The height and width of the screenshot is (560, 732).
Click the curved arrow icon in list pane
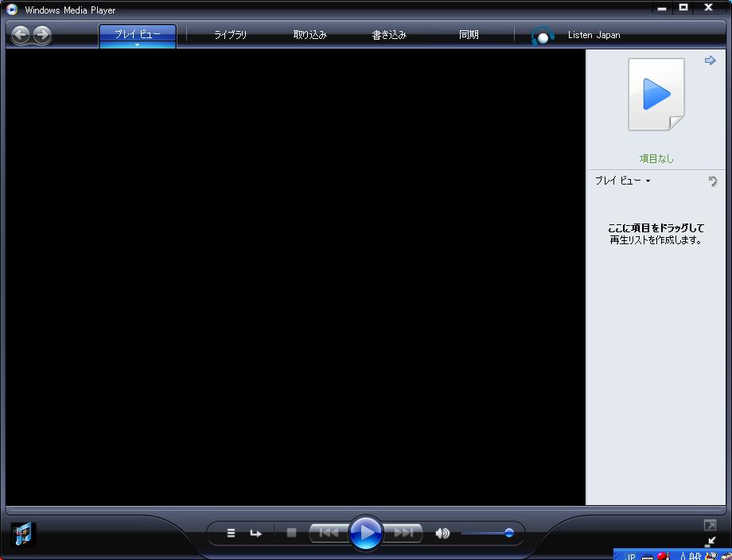pos(712,181)
